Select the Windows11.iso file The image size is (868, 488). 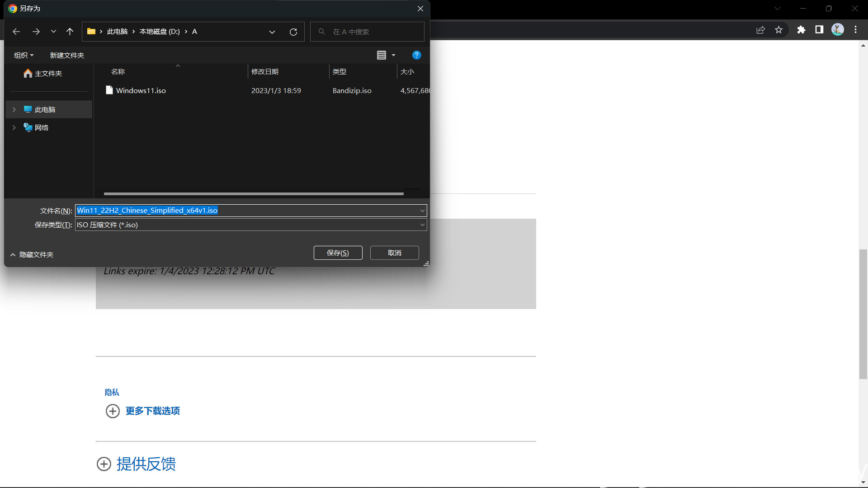(141, 90)
